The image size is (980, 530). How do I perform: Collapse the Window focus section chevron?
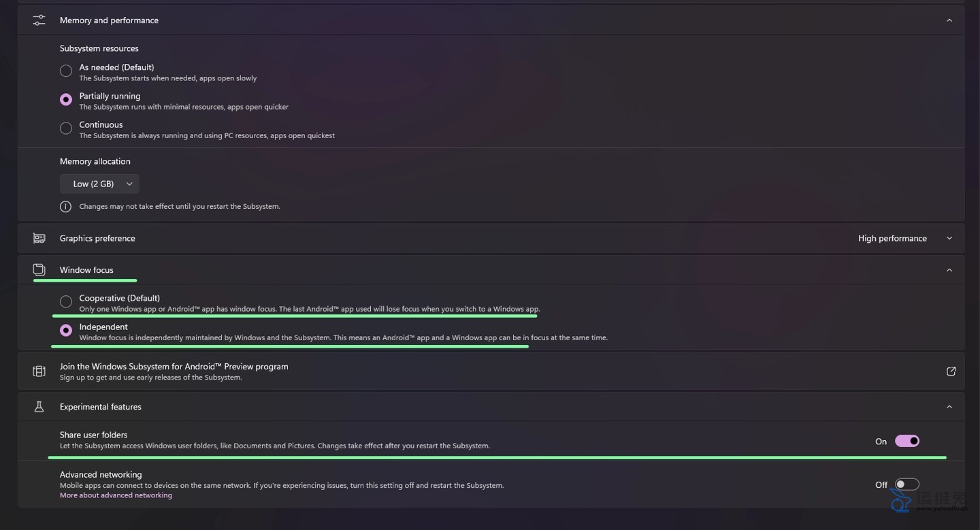click(949, 270)
